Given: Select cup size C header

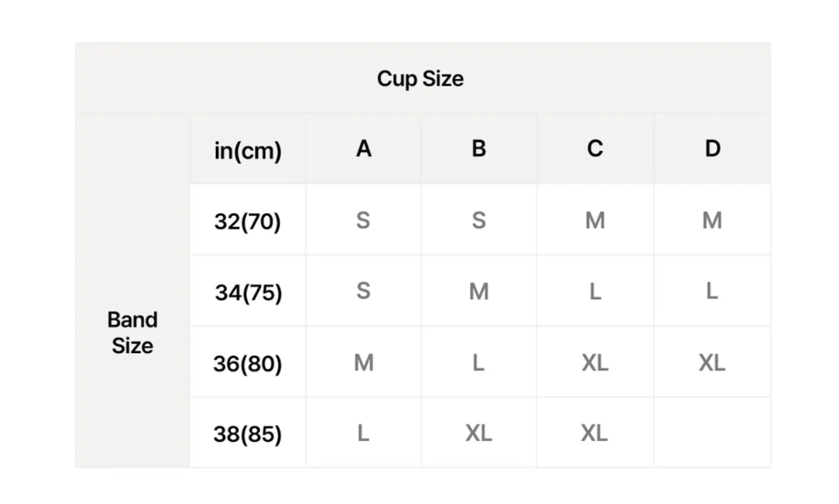Looking at the screenshot, I should click(x=595, y=148).
